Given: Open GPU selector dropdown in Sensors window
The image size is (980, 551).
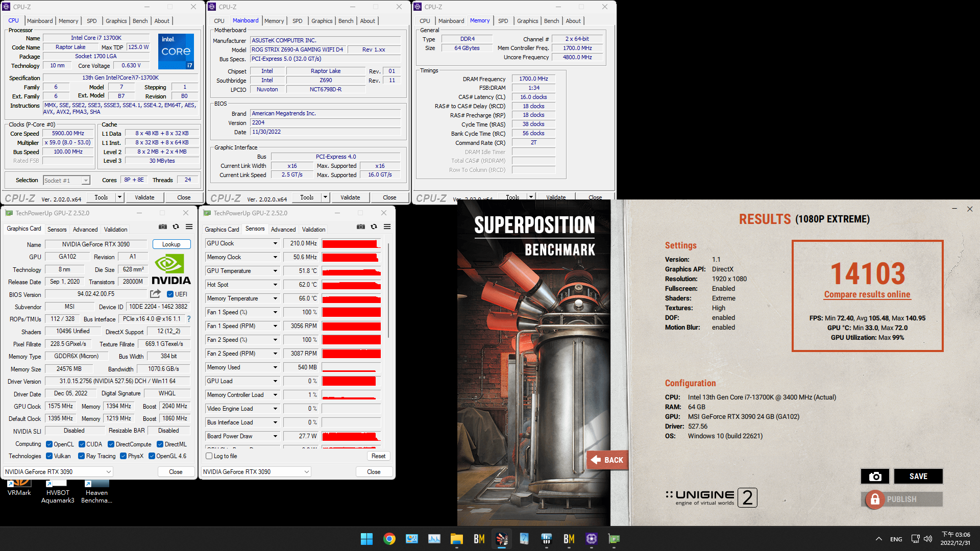Looking at the screenshot, I should (x=256, y=472).
